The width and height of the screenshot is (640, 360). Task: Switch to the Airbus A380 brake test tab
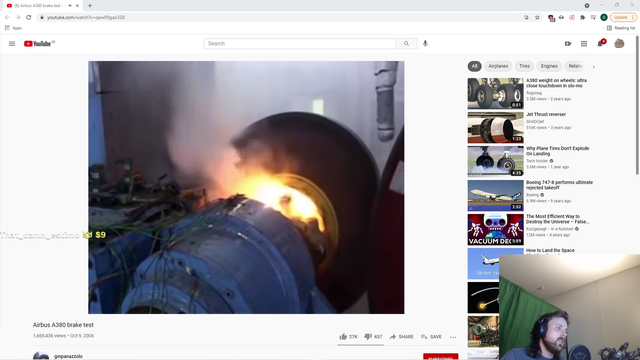[x=41, y=6]
